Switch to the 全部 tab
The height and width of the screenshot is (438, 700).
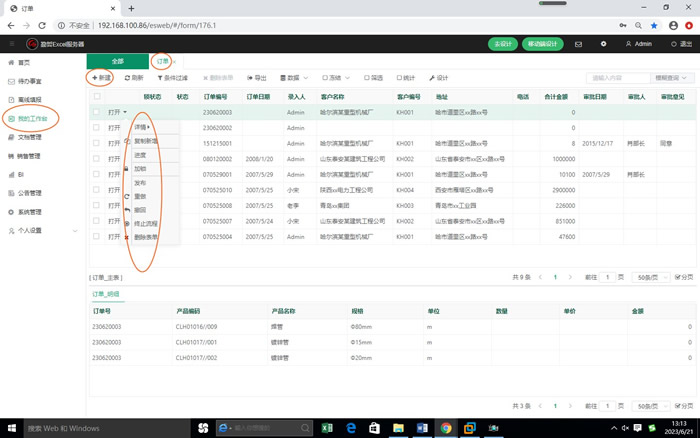(117, 61)
